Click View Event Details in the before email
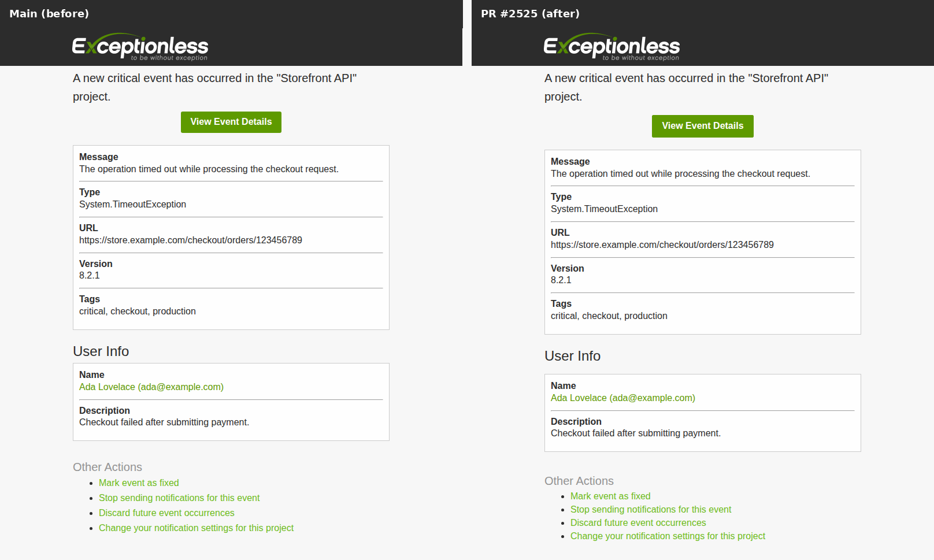Image resolution: width=934 pixels, height=560 pixels. [231, 122]
